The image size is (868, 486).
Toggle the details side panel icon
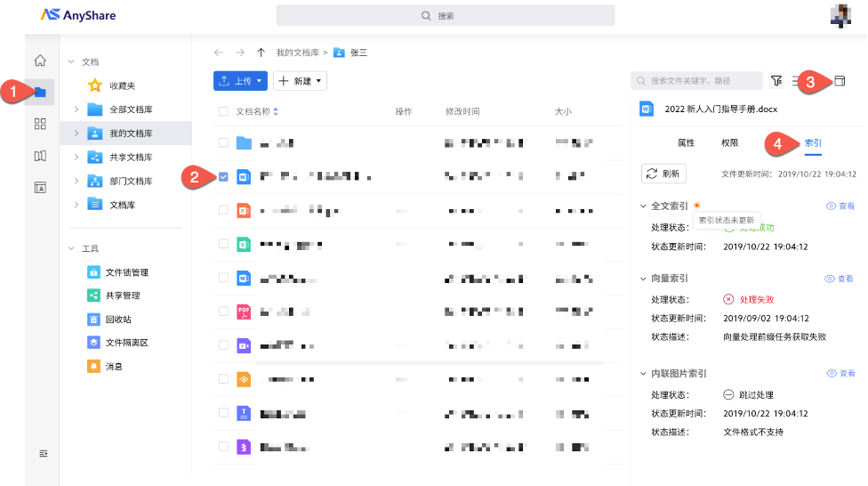click(x=840, y=81)
